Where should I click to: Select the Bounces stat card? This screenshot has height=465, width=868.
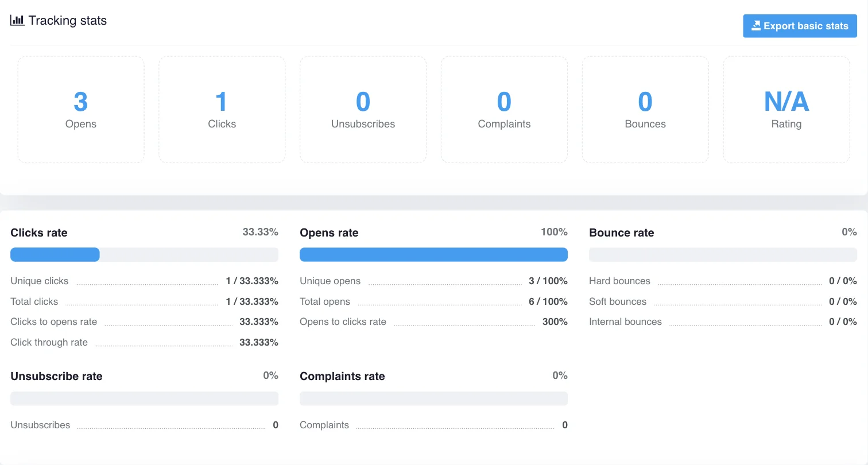645,109
